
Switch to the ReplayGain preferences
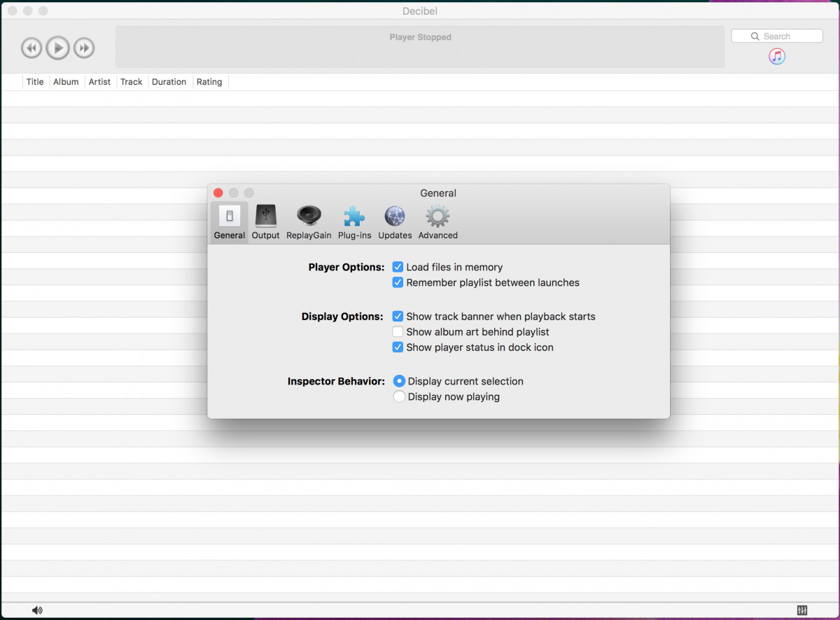click(309, 223)
